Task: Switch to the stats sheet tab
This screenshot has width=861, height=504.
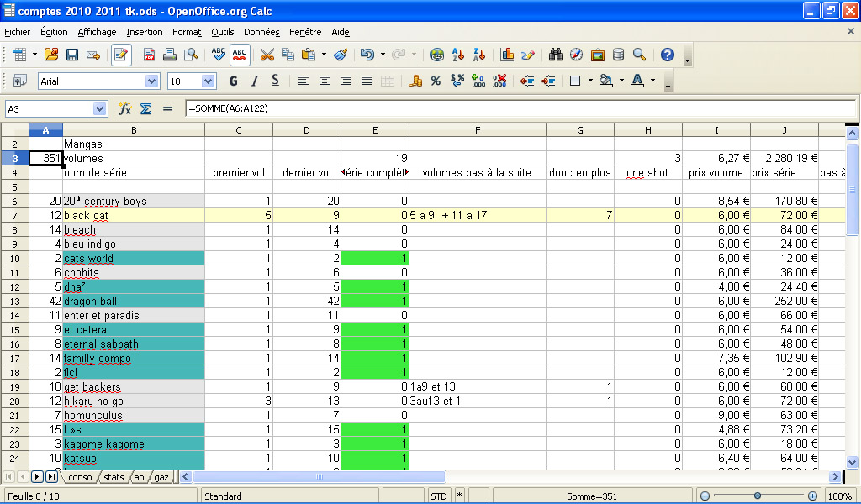Action: click(x=113, y=477)
